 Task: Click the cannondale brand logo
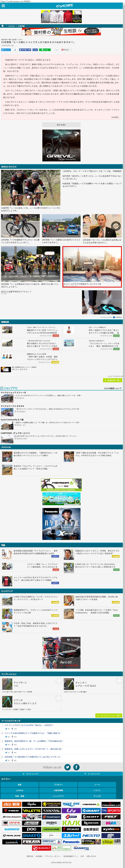point(51,829)
